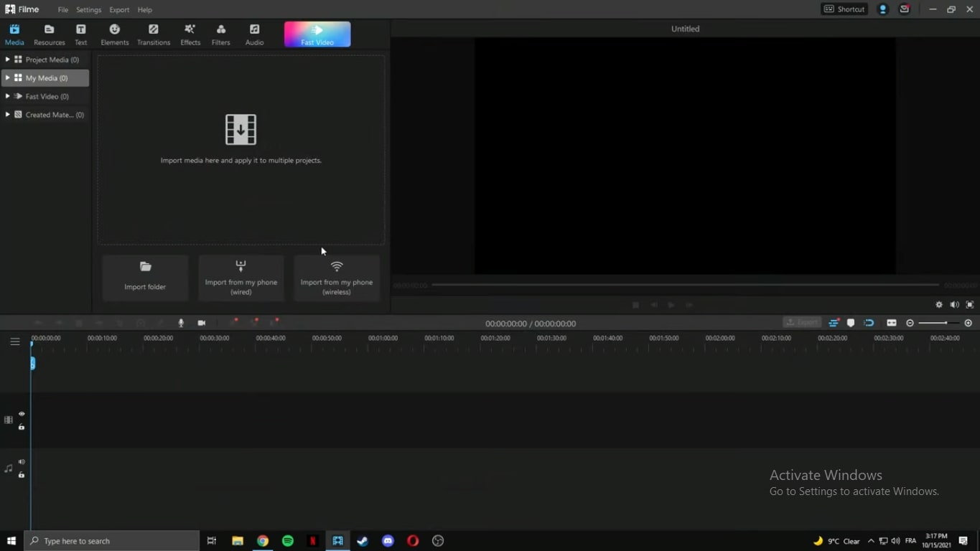
Task: Expand the Created Materials tree arrow
Action: tap(7, 115)
